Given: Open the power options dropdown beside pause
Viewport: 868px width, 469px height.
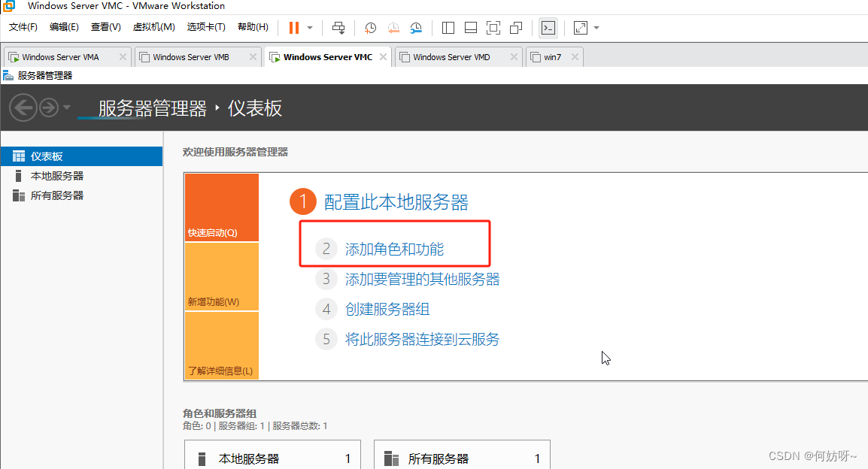Looking at the screenshot, I should pos(310,28).
